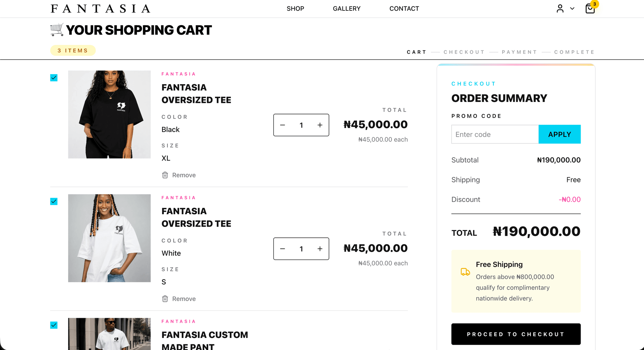The height and width of the screenshot is (350, 644).
Task: Go to the SHOP menu
Action: coord(295,9)
